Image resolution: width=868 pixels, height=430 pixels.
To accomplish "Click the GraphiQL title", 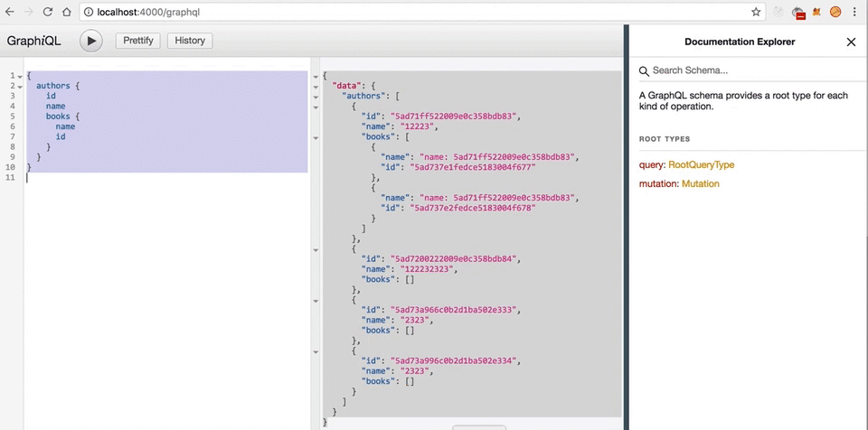I will pos(33,41).
